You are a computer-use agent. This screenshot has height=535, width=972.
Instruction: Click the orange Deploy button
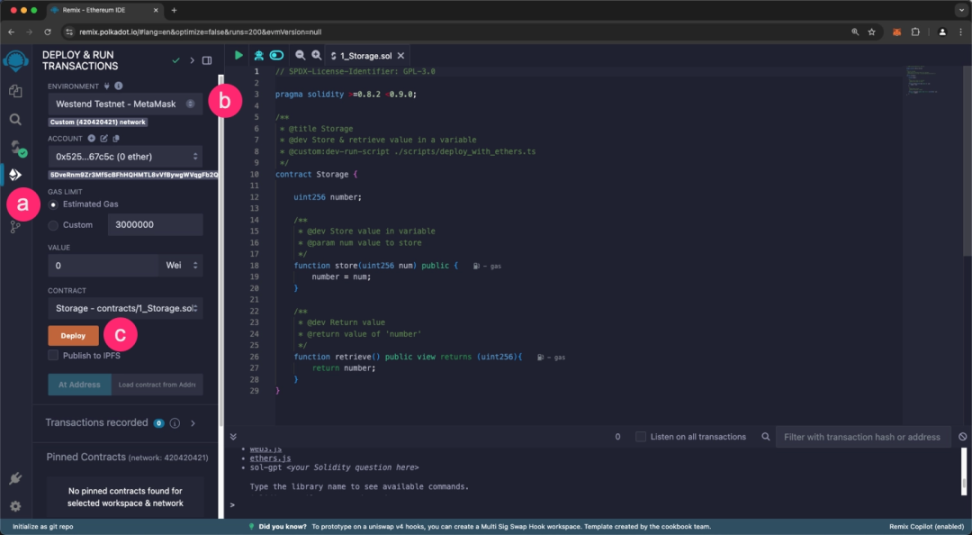[73, 336]
